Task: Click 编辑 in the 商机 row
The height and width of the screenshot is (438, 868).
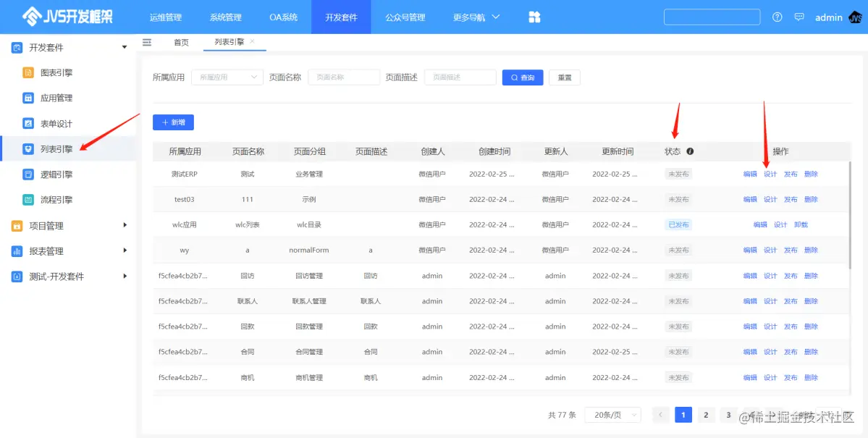Action: pyautogui.click(x=750, y=378)
